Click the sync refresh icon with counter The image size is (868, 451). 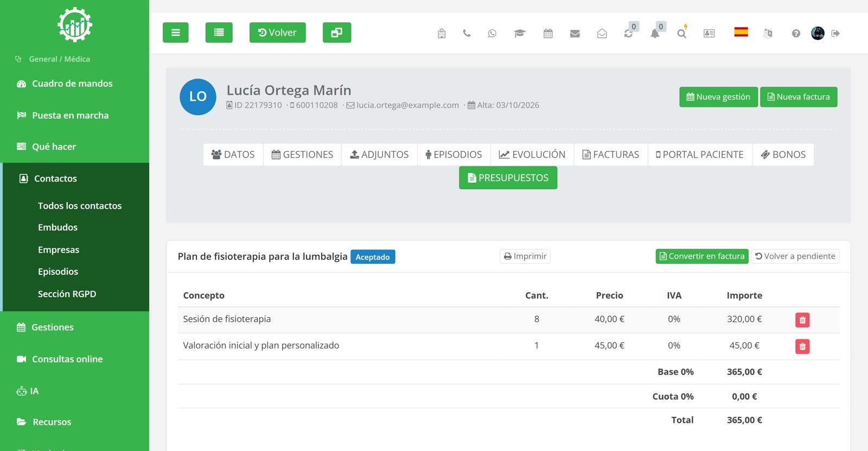point(629,34)
